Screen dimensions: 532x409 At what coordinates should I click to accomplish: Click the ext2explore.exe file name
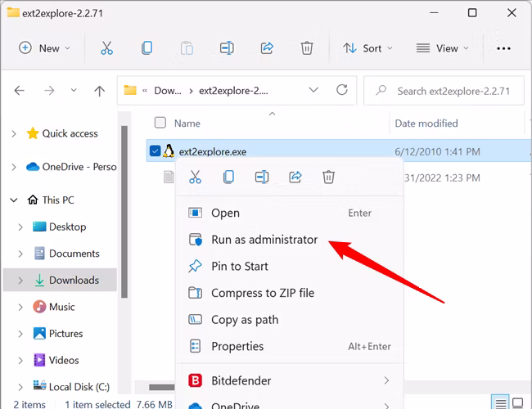[x=213, y=151]
